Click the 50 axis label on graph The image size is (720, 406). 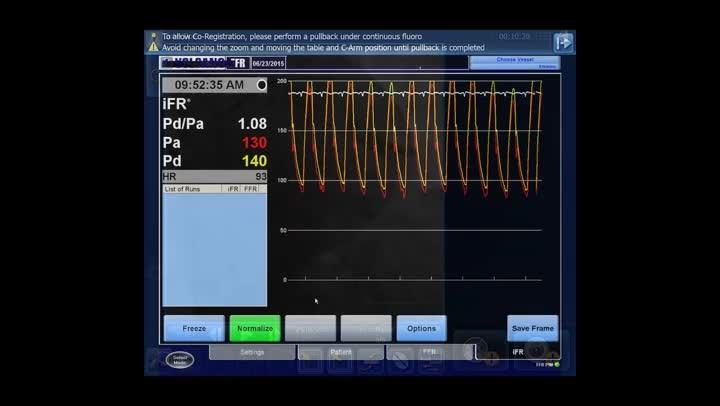[x=283, y=230]
